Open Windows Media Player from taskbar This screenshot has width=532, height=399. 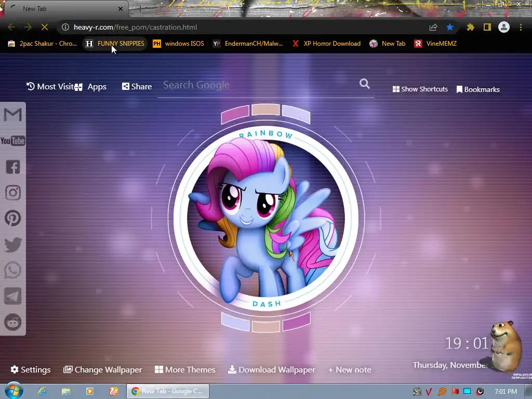(90, 391)
